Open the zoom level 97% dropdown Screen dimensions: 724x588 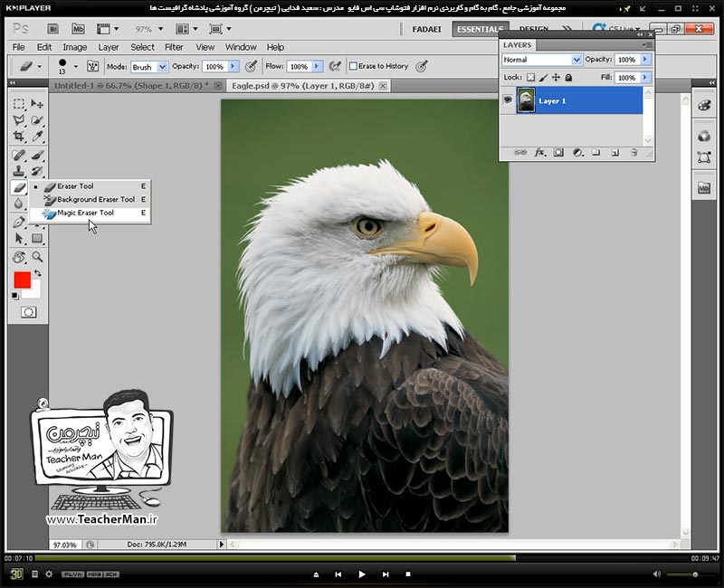(x=161, y=29)
